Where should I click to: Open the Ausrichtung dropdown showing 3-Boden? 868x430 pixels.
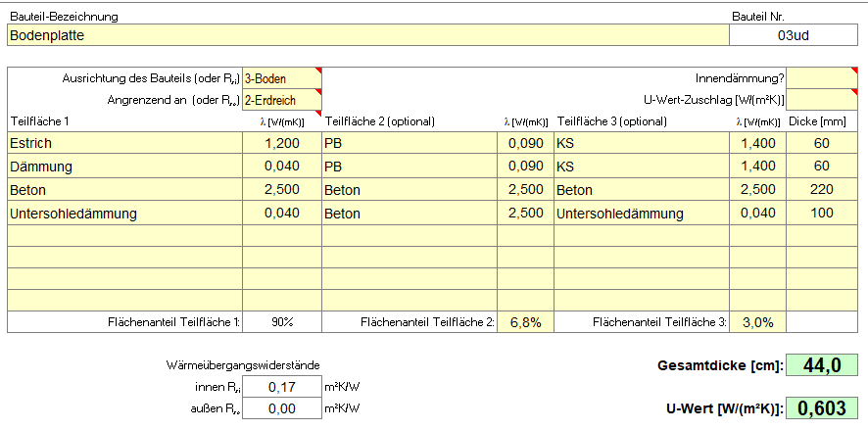pyautogui.click(x=281, y=78)
